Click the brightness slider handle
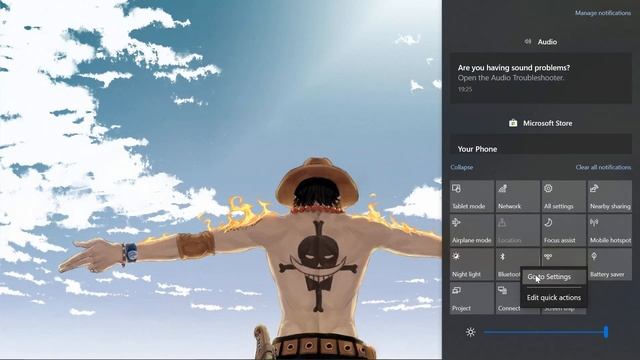Viewport: 640px width, 360px height. pyautogui.click(x=606, y=332)
